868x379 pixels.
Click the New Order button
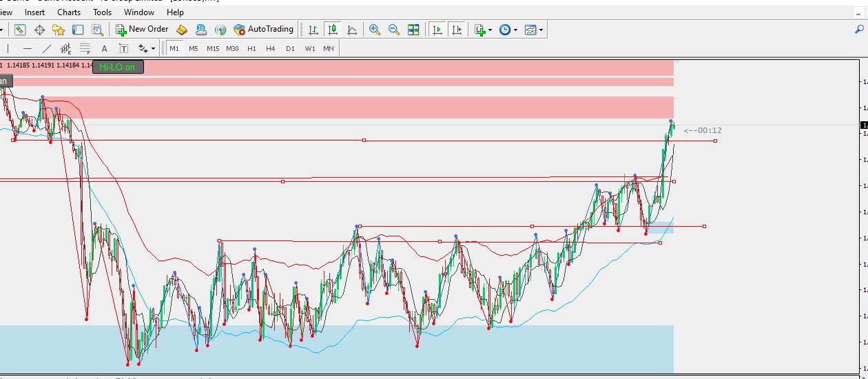142,30
